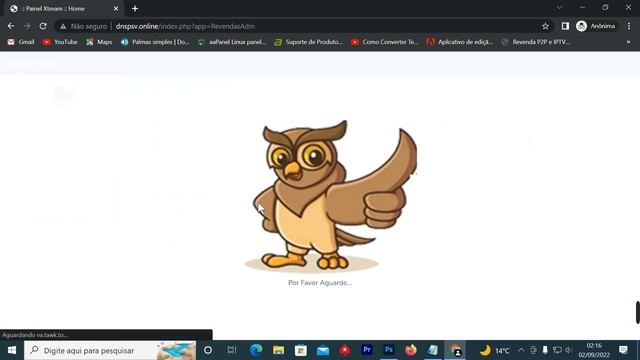Open the network tray icon
Screen dimensions: 640x360
point(557,350)
